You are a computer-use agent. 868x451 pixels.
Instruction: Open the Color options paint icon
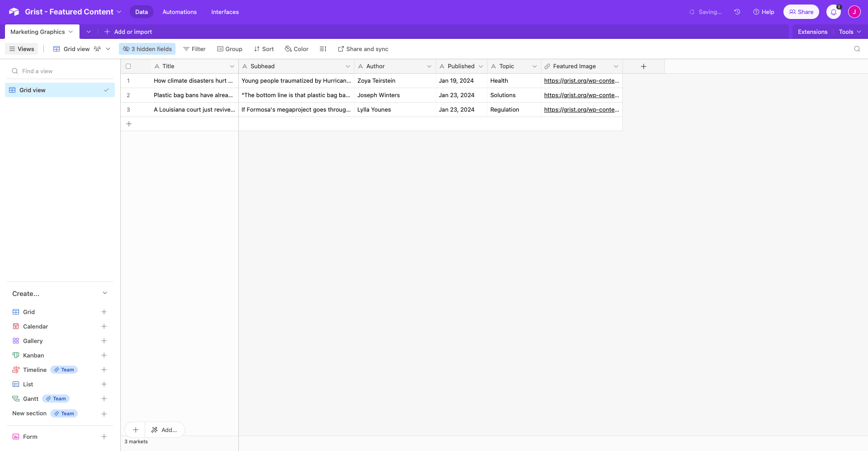288,49
